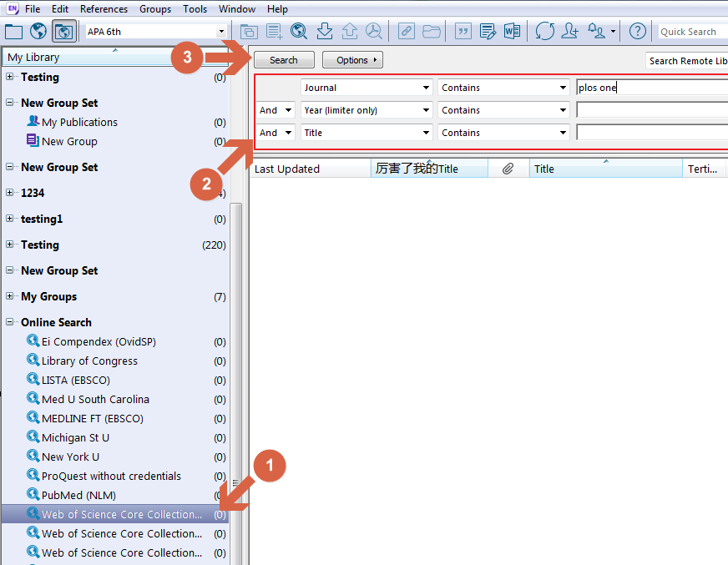Open the Tools menu
728x565 pixels.
pyautogui.click(x=195, y=9)
